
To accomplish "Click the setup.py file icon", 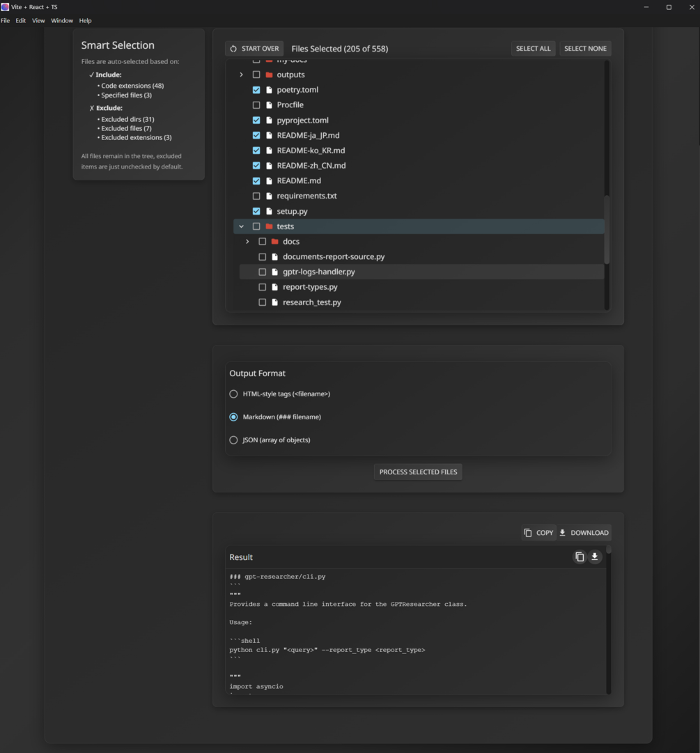I will pos(269,211).
